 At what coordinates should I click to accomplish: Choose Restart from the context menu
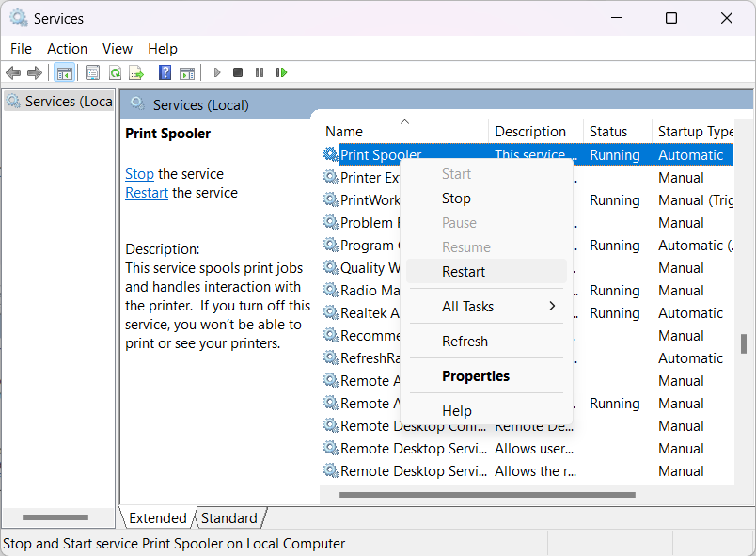point(486,272)
